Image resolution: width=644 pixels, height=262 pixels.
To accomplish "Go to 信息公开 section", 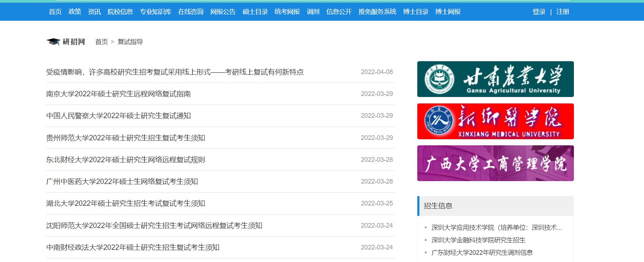I will pyautogui.click(x=339, y=12).
